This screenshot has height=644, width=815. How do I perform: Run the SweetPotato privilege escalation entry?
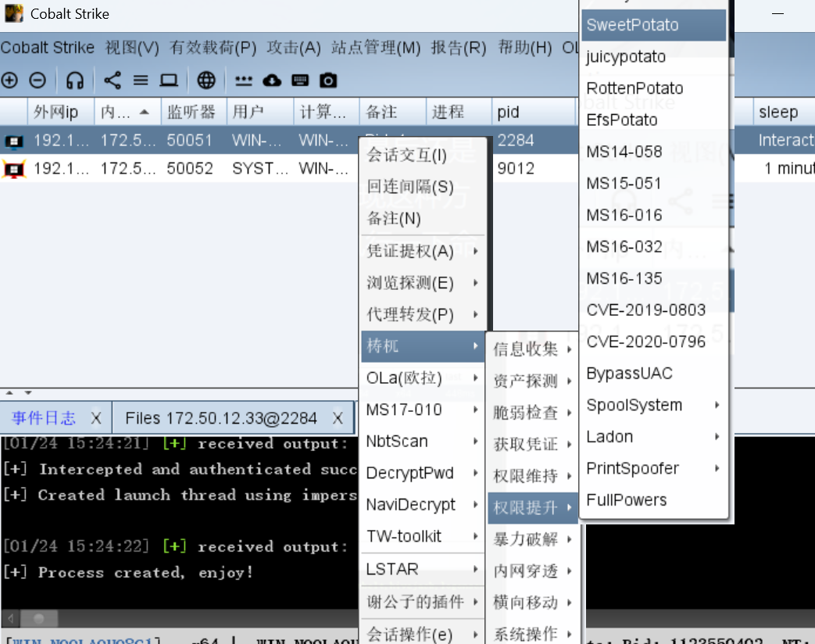(654, 25)
